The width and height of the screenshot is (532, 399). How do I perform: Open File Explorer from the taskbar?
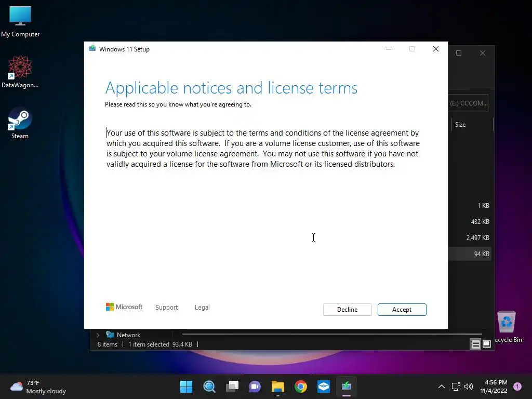[x=278, y=387]
